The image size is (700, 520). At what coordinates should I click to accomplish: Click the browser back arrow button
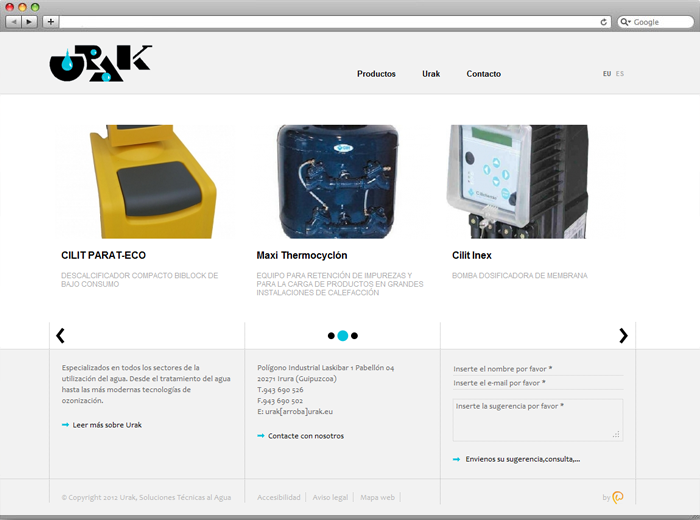coord(13,21)
